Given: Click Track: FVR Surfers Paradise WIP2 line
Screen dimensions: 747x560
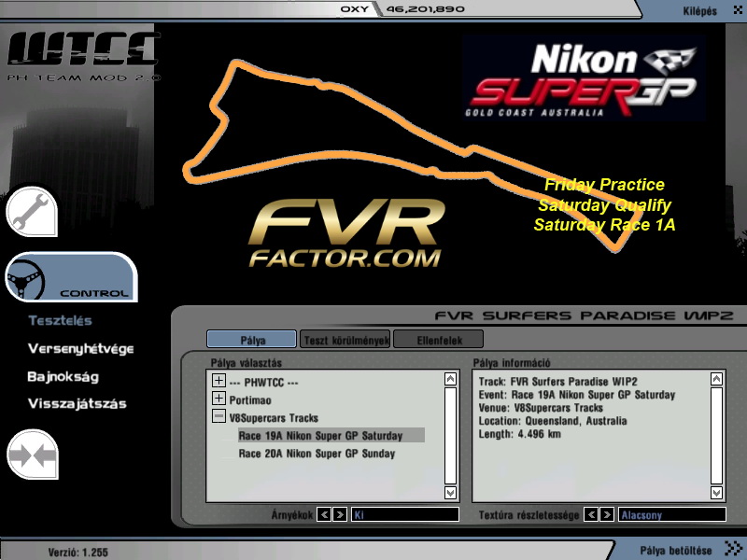Looking at the screenshot, I should (x=557, y=382).
